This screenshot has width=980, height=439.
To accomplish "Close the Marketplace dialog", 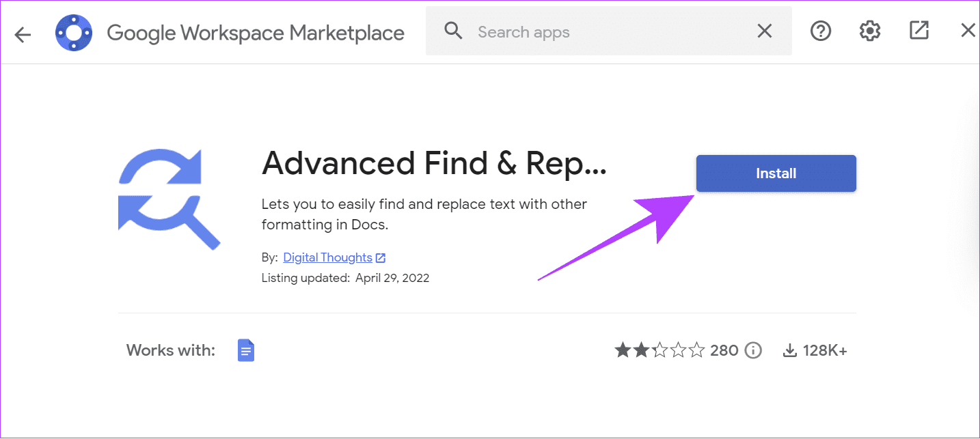I will [x=968, y=30].
